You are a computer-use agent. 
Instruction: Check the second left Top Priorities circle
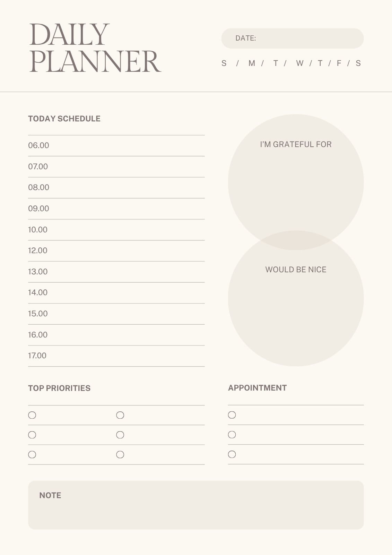tap(32, 435)
